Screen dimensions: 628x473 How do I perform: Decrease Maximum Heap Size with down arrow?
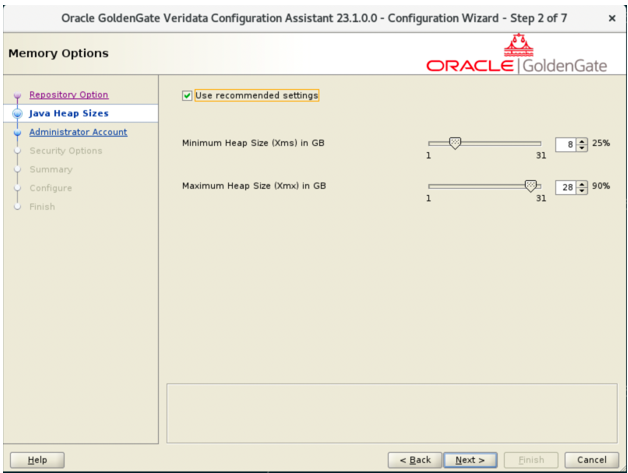click(x=582, y=191)
